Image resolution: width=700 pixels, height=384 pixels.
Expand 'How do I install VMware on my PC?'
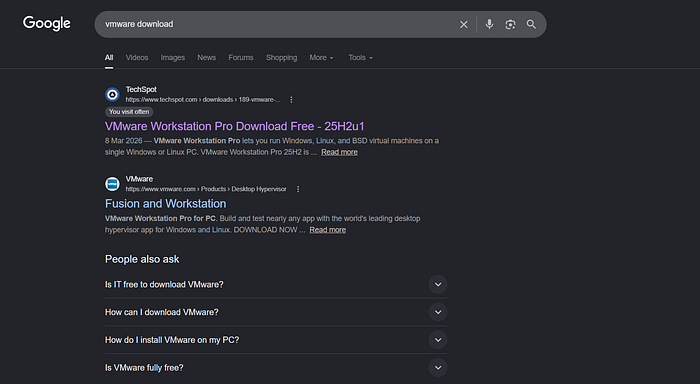click(x=276, y=340)
